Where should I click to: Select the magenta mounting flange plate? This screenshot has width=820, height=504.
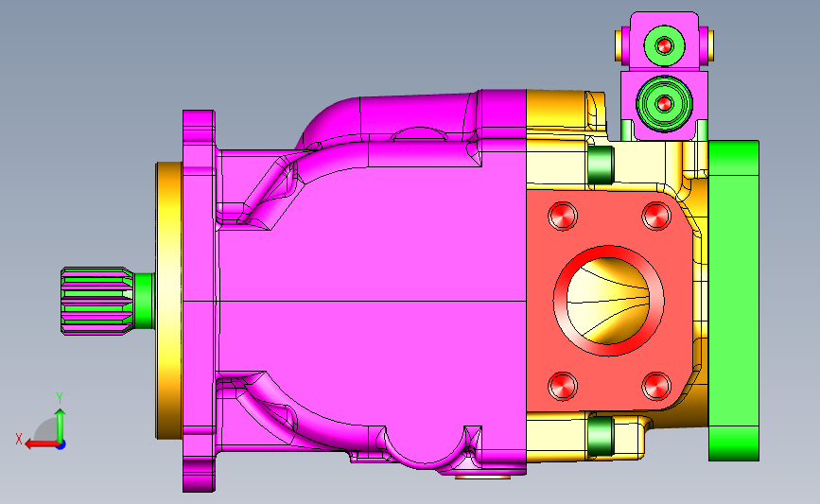pos(199,301)
